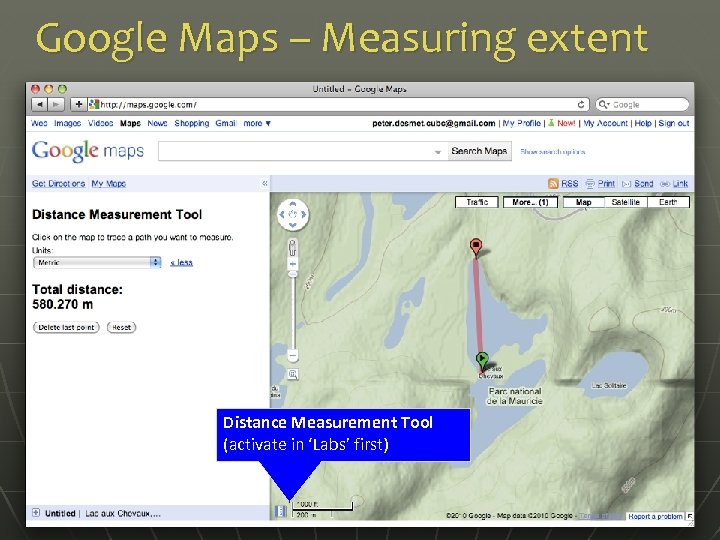Click the browser back arrow button

39,104
